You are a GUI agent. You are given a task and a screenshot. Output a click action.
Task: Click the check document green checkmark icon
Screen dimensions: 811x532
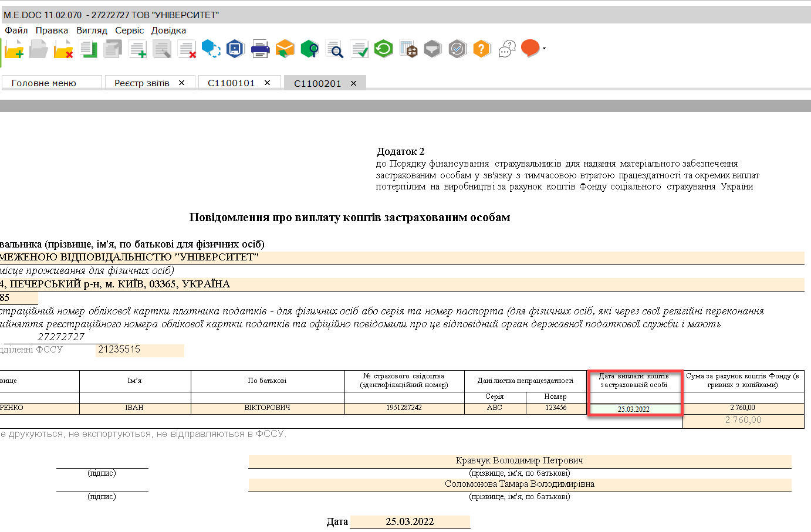(x=359, y=49)
